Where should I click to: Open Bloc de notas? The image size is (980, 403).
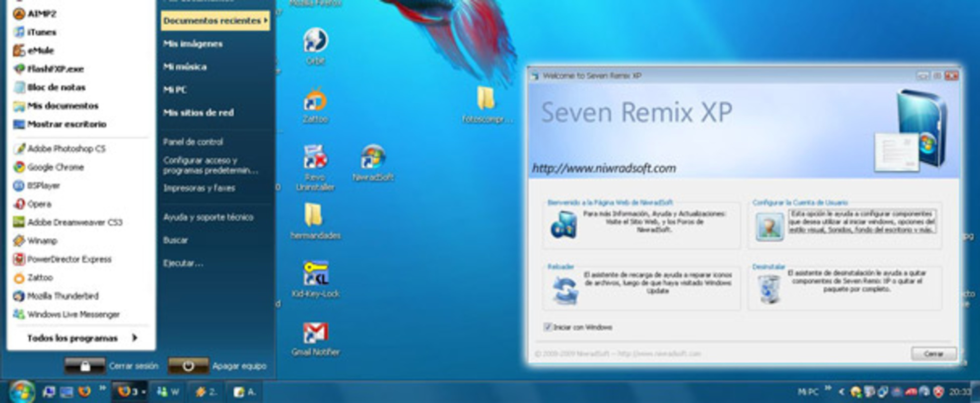(49, 87)
